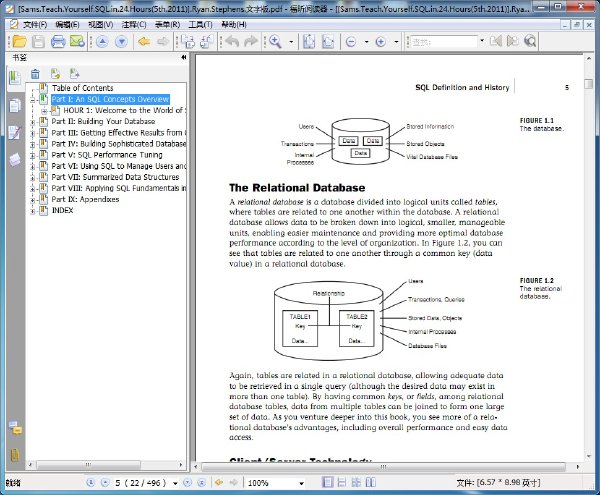
Task: Open the Bookmarks panel sidebar icon
Action: point(15,78)
